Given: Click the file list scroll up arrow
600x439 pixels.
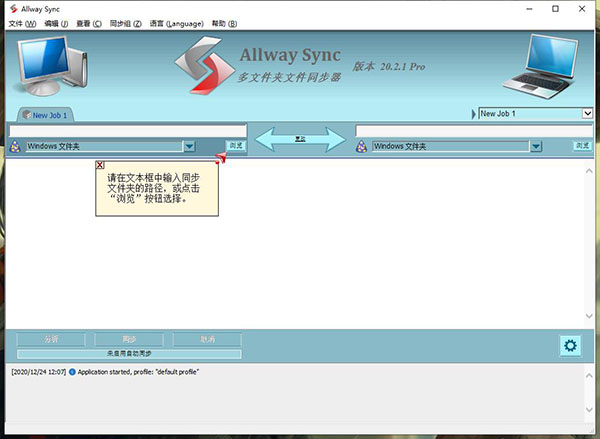Looking at the screenshot, I should pyautogui.click(x=589, y=171).
